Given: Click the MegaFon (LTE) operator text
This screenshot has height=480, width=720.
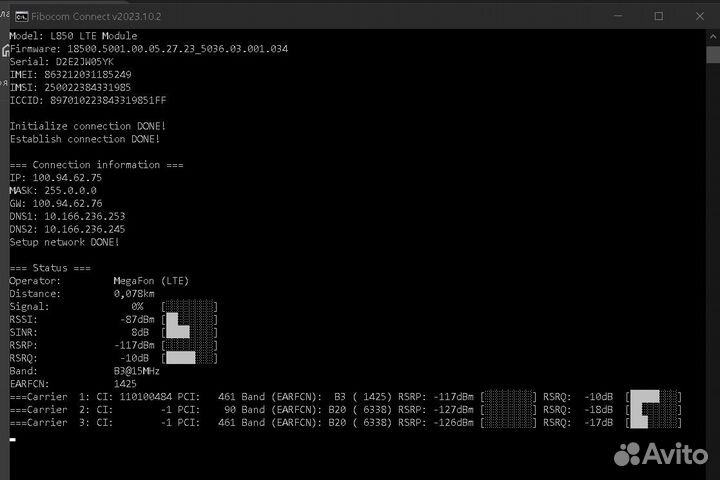Looking at the screenshot, I should pos(151,281).
